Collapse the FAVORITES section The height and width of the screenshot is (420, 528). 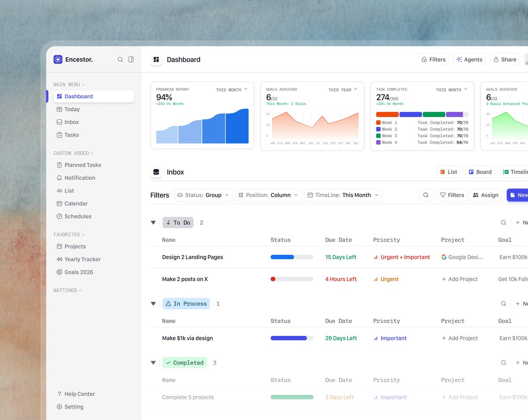(x=69, y=235)
